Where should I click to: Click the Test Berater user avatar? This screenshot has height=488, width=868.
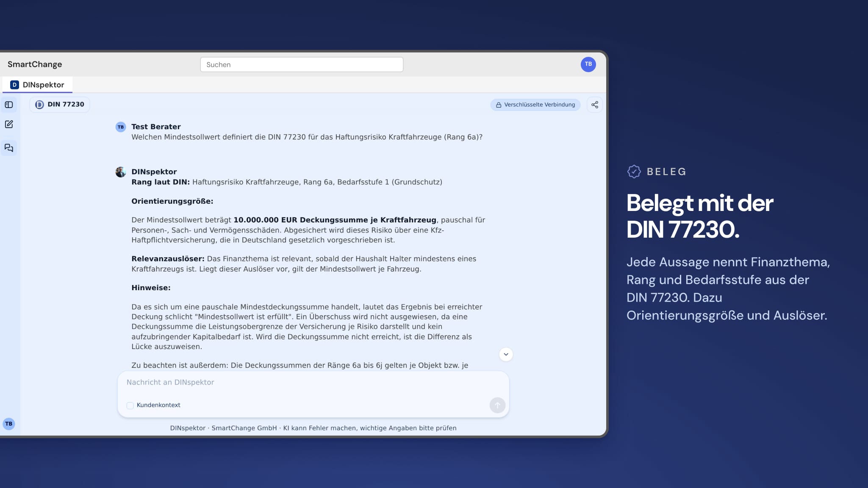[121, 127]
